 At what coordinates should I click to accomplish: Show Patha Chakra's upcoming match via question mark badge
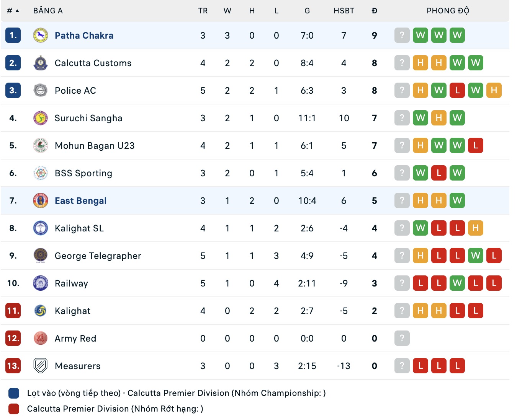pos(401,35)
